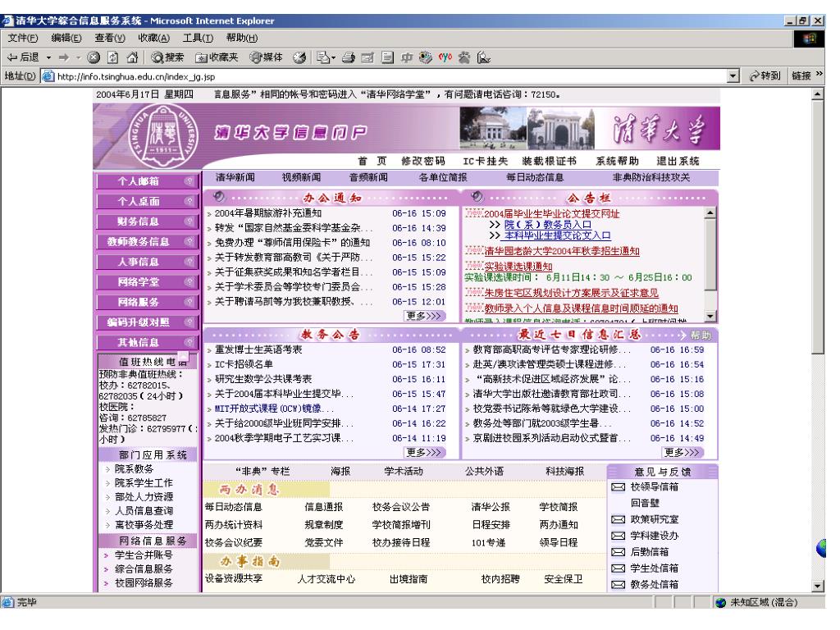Open the 文件(F) menu
The height and width of the screenshot is (630, 840).
click(x=23, y=38)
